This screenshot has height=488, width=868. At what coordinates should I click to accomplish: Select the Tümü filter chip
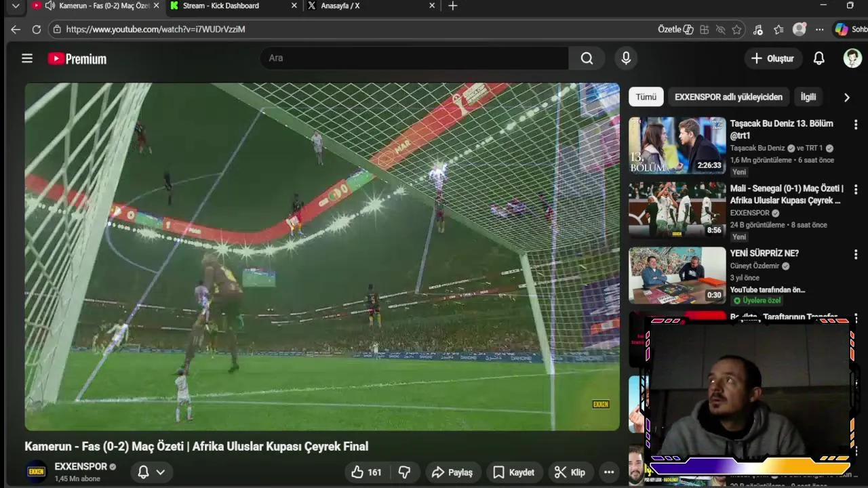click(x=646, y=97)
